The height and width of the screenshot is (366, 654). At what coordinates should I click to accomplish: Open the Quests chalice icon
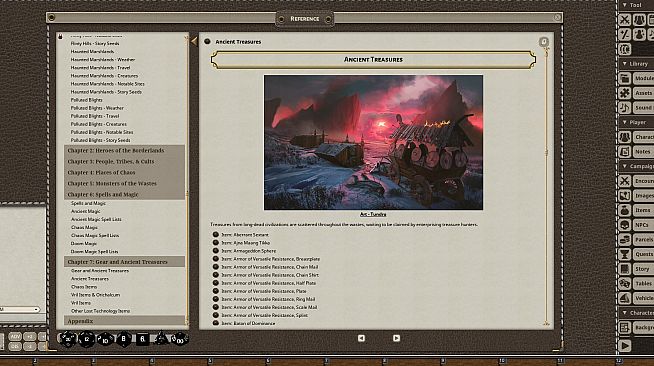625,254
